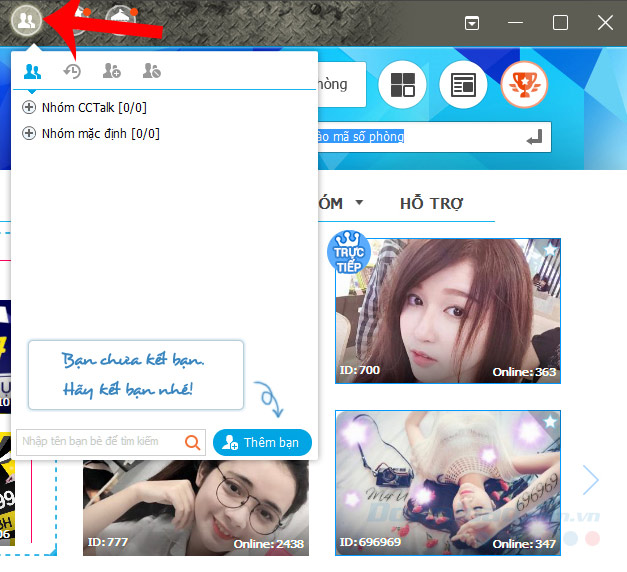Select the friends list tab icon
This screenshot has width=627, height=572.
(33, 71)
